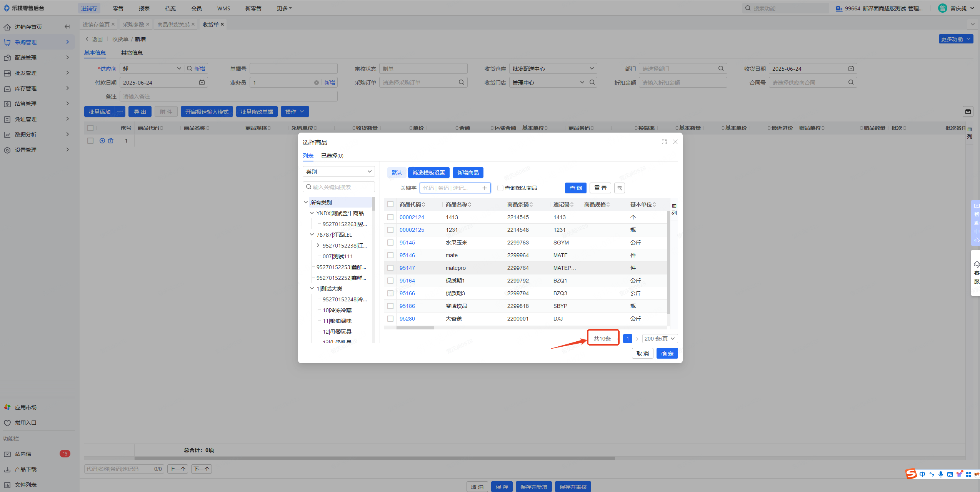980x492 pixels.
Task: Open 数据分析 sidebar section
Action: click(x=37, y=134)
